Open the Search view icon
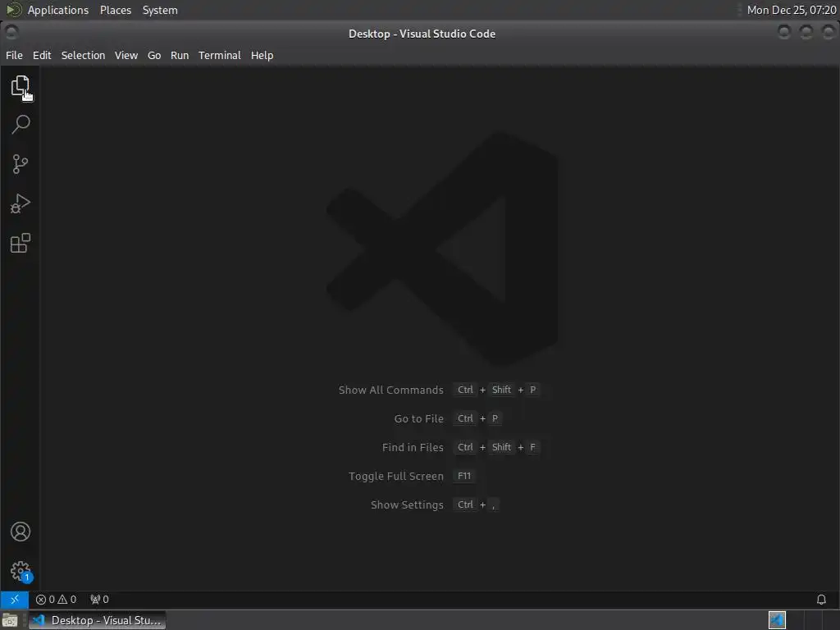 (21, 125)
